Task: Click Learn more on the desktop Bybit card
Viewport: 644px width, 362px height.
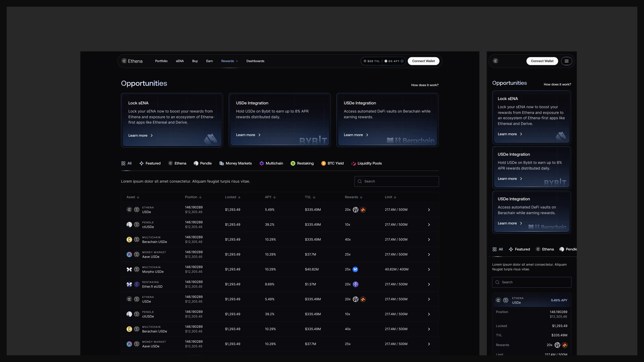Action: click(248, 135)
